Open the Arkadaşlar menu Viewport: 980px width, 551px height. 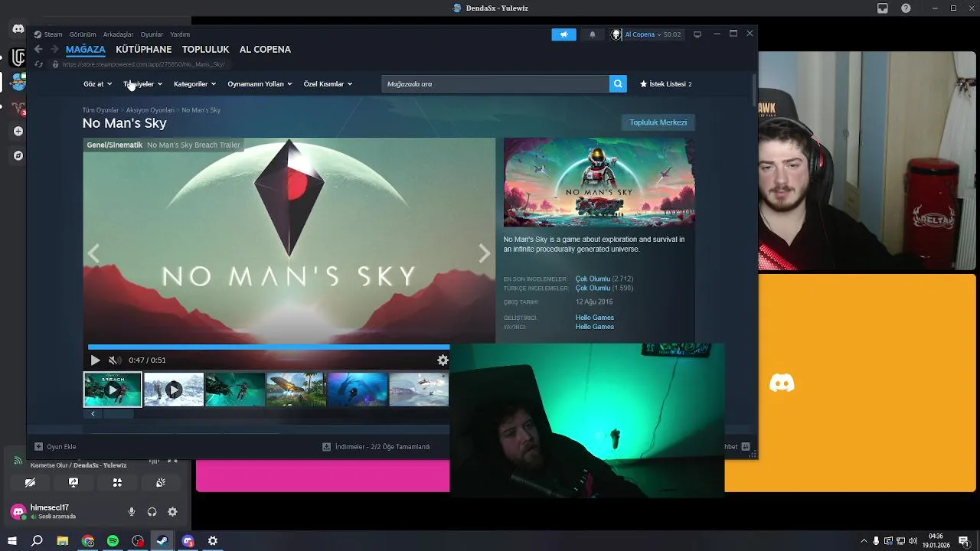118,34
